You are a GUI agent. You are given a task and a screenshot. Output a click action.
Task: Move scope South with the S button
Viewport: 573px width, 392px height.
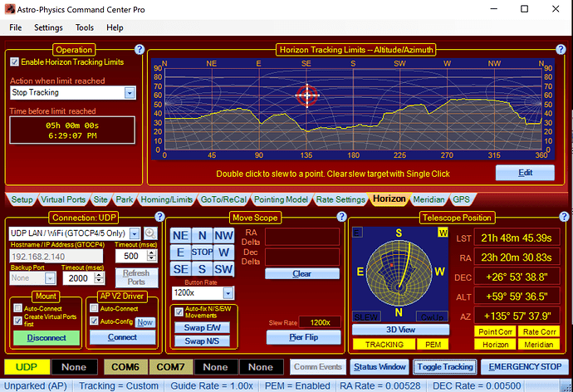pos(202,269)
